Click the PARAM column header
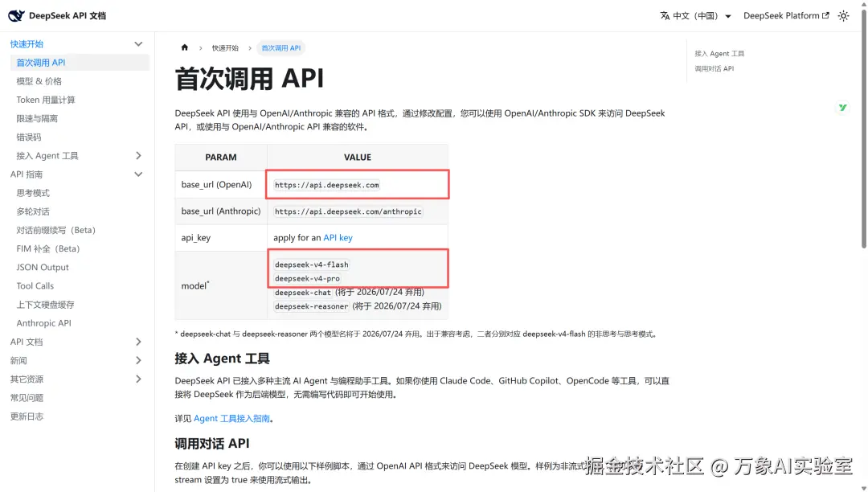868x492 pixels. (221, 158)
